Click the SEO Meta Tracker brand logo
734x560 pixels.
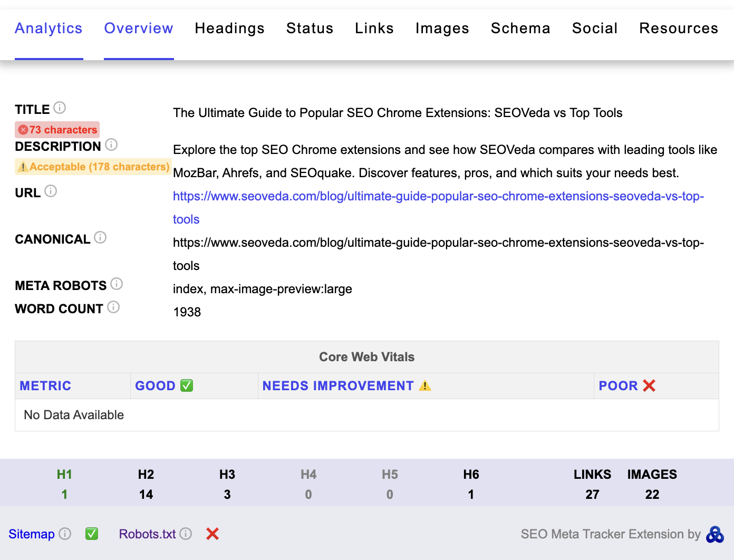click(715, 534)
